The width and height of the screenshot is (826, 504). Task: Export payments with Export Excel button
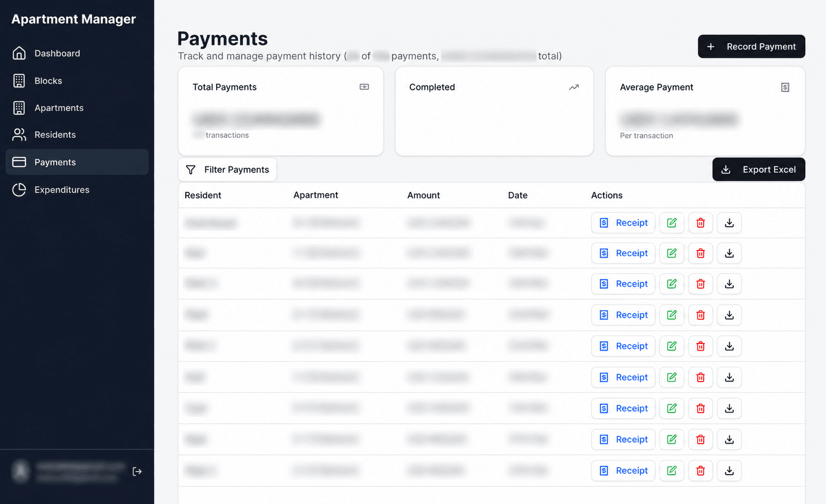[x=759, y=170]
